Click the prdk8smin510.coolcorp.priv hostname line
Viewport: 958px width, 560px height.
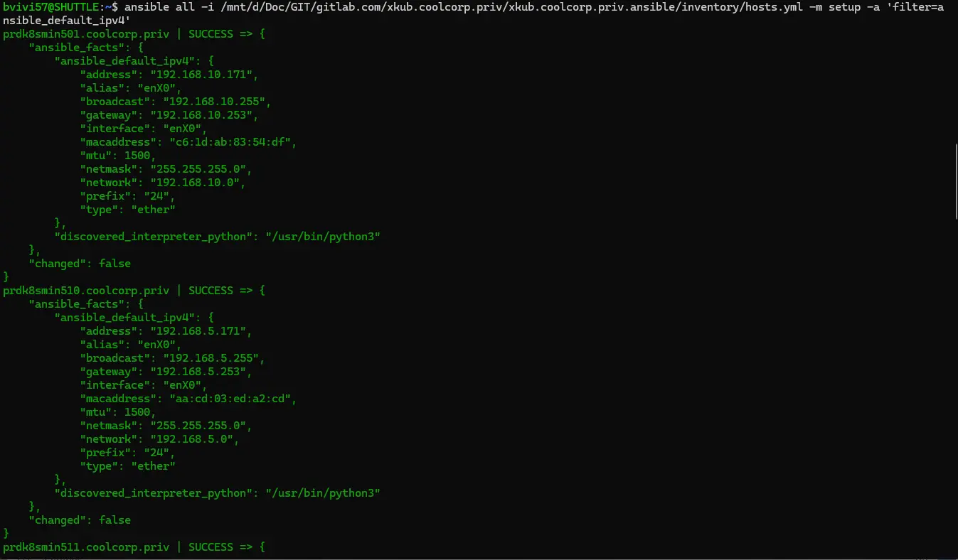pyautogui.click(x=134, y=291)
